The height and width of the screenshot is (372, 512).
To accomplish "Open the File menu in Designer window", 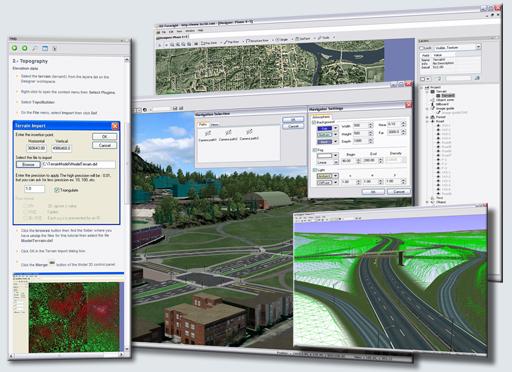I will [163, 32].
